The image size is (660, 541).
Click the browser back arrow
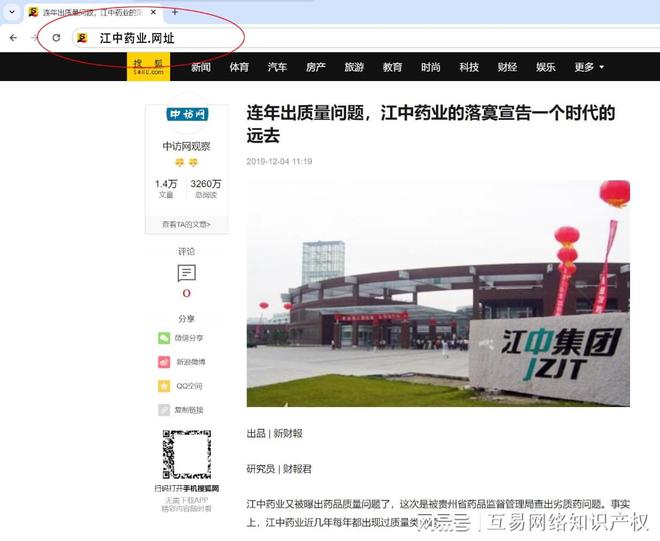tap(13, 38)
